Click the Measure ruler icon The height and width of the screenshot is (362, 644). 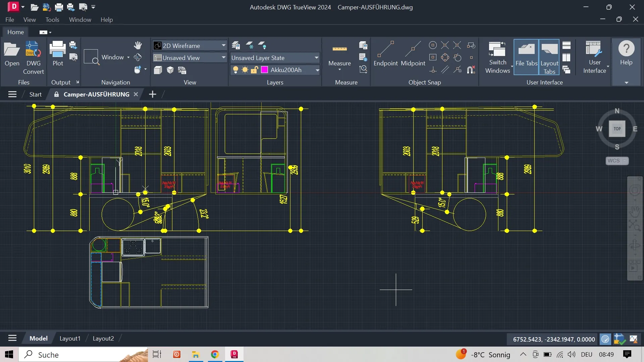tap(339, 49)
